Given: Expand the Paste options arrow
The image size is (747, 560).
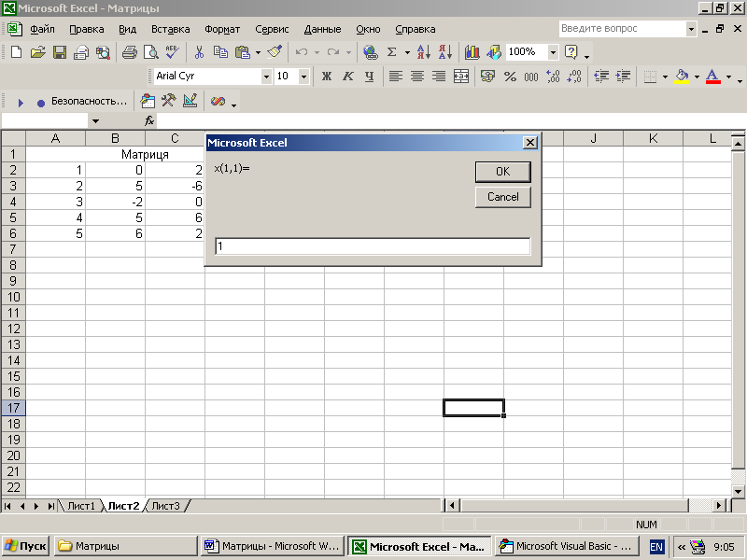Looking at the screenshot, I should (x=259, y=52).
